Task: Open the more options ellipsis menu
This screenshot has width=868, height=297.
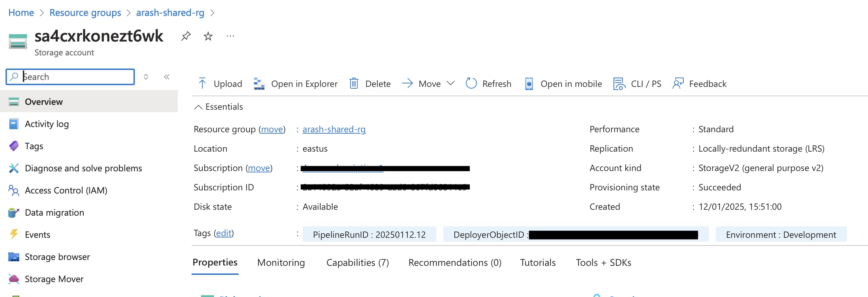Action: pos(230,36)
